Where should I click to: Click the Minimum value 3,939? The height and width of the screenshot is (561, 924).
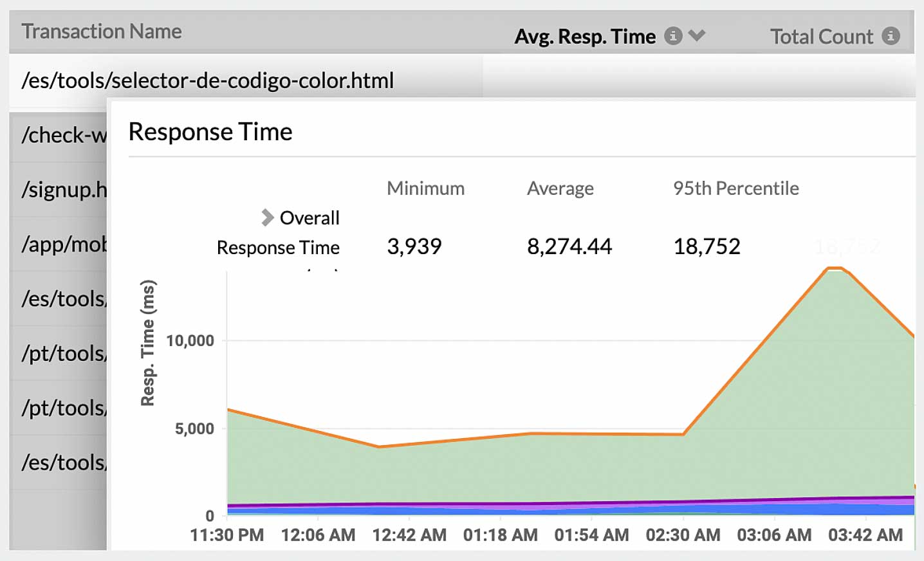click(414, 246)
